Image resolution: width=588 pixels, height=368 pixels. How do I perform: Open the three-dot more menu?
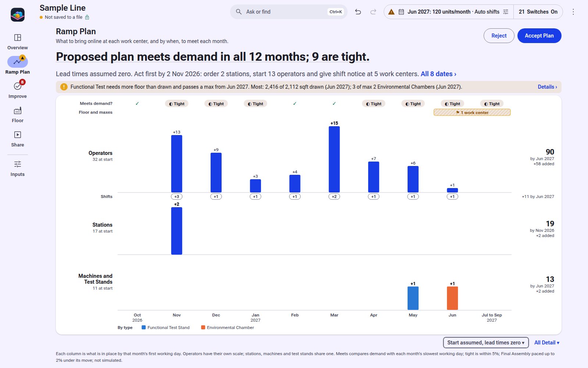pos(573,12)
